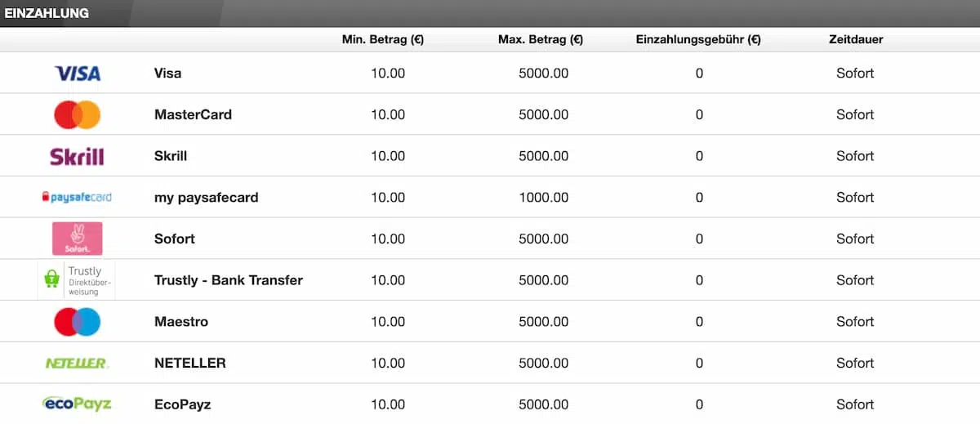Pick the Trustly Direktüberweisung logo
The height and width of the screenshot is (424, 980).
(77, 280)
